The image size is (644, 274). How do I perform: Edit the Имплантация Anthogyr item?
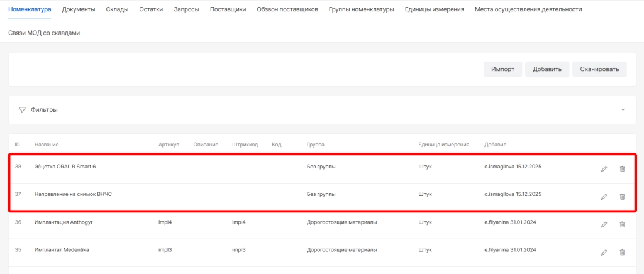(x=604, y=224)
